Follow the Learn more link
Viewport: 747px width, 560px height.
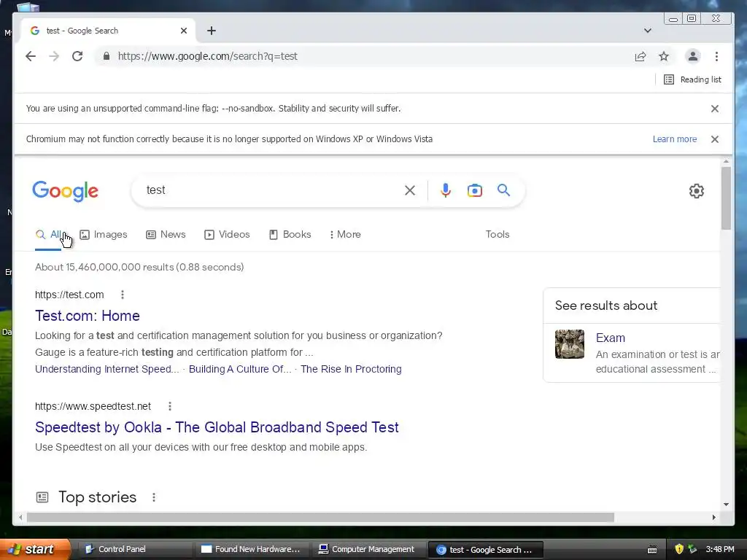(x=675, y=139)
